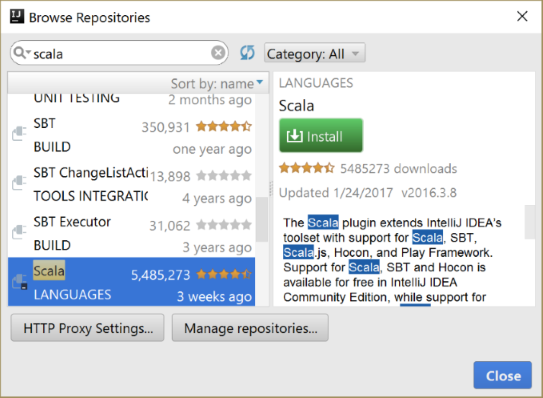Select the SBT Executor plugin row
The width and height of the screenshot is (543, 398).
click(132, 233)
